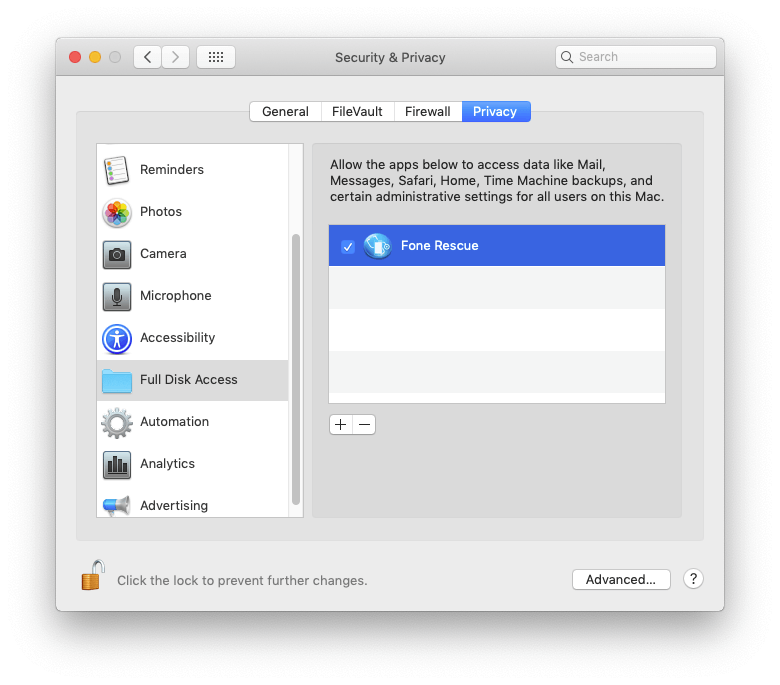
Task: Open help with the question mark button
Action: coord(693,579)
